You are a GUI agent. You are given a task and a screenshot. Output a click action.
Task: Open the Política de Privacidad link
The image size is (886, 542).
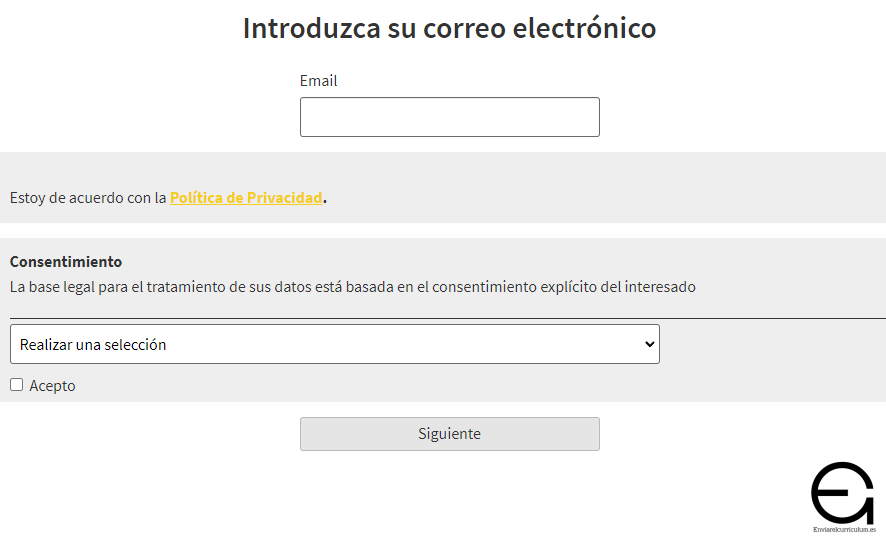246,198
